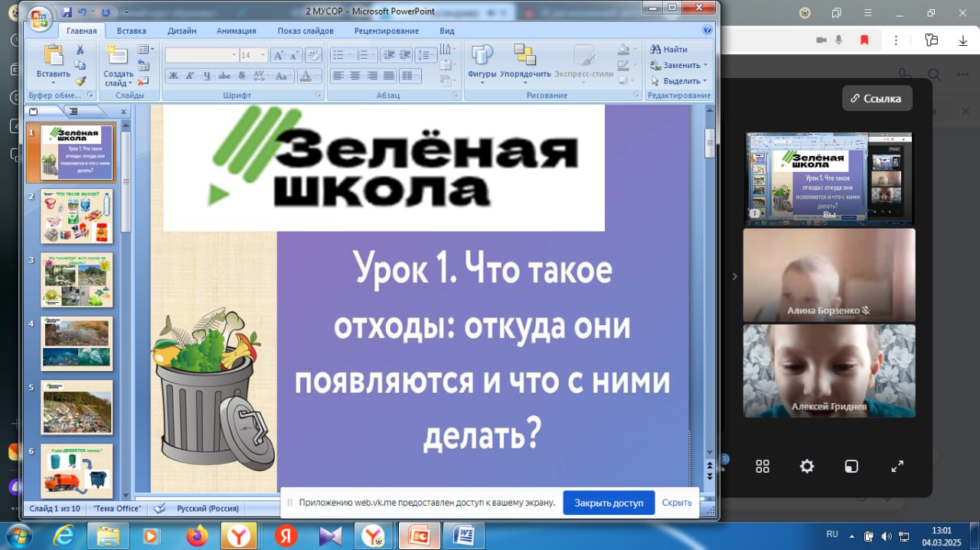980x550 pixels.
Task: Toggle strikethrough abc formatting
Action: coord(224,76)
